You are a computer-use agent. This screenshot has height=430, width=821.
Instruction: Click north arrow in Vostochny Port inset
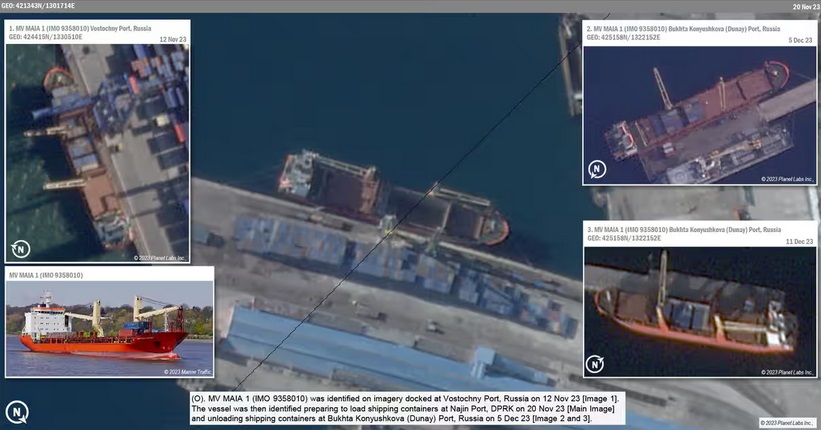click(20, 249)
